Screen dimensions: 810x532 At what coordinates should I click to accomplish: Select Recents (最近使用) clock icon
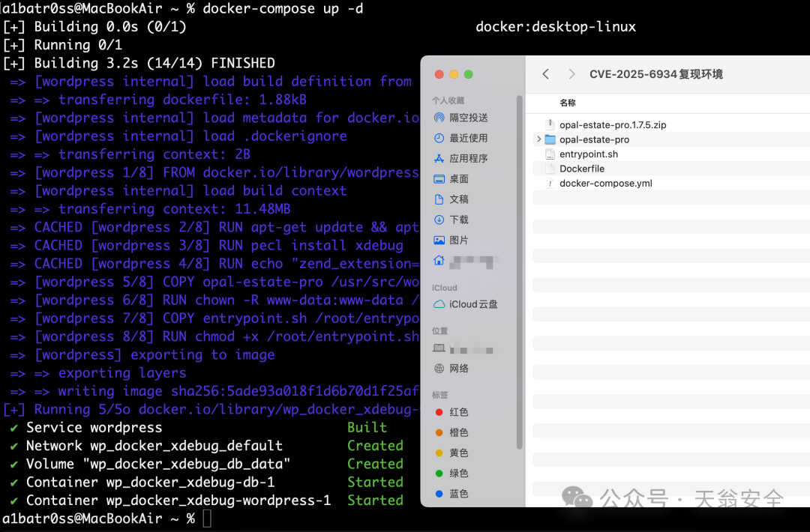tap(439, 138)
